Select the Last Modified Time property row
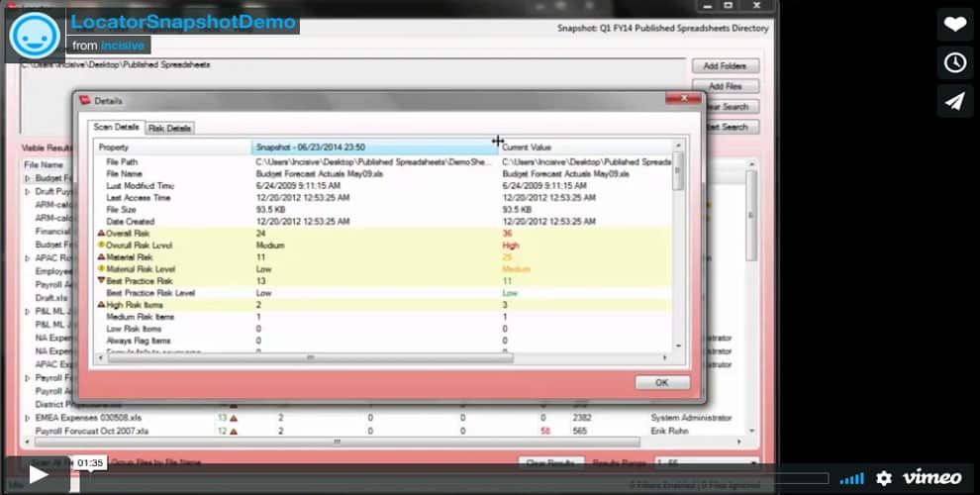Viewport: 980px width, 495px height. pos(384,186)
